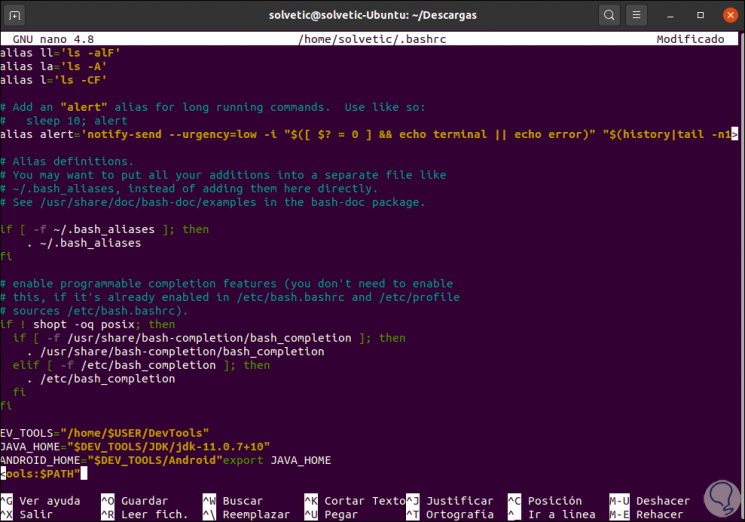Close the terminal with red X
This screenshot has width=745, height=522.
[x=730, y=15]
